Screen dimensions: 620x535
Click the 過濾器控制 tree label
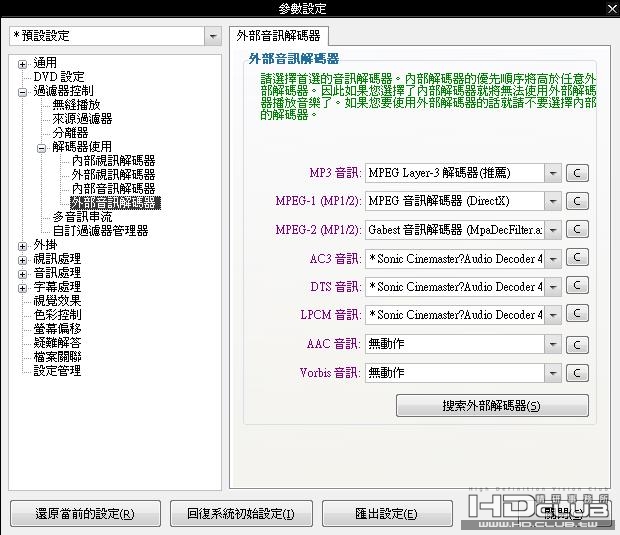tap(63, 91)
